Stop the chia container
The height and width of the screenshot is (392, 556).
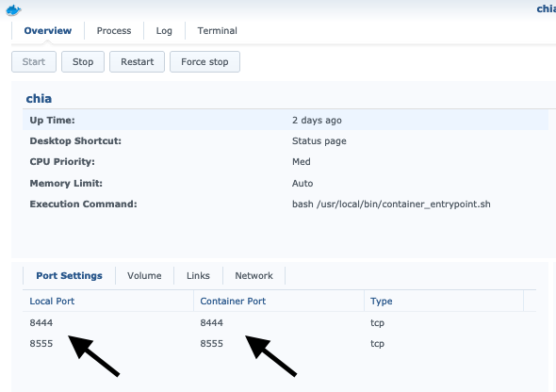click(x=83, y=61)
